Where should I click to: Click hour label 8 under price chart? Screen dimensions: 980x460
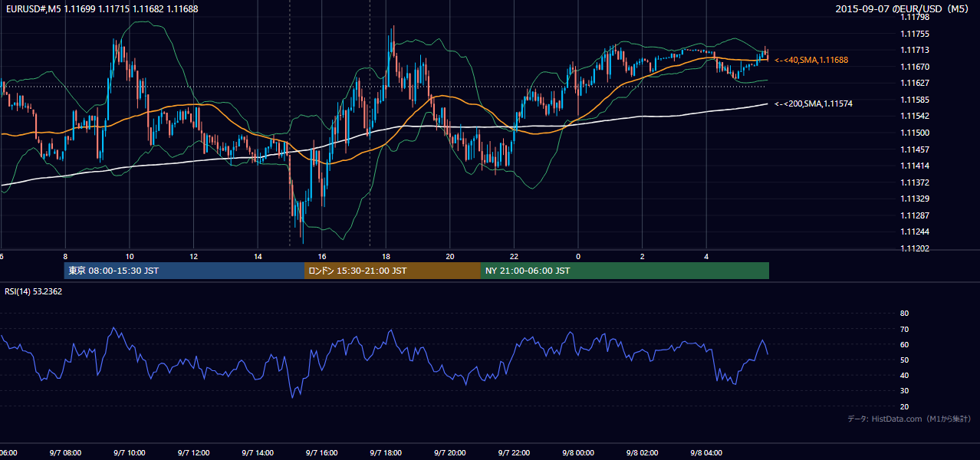point(65,256)
